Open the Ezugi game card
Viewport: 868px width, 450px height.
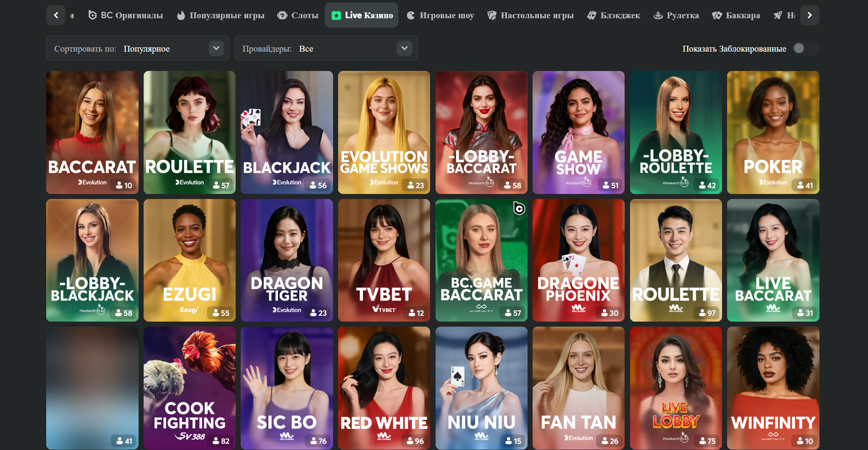189,260
